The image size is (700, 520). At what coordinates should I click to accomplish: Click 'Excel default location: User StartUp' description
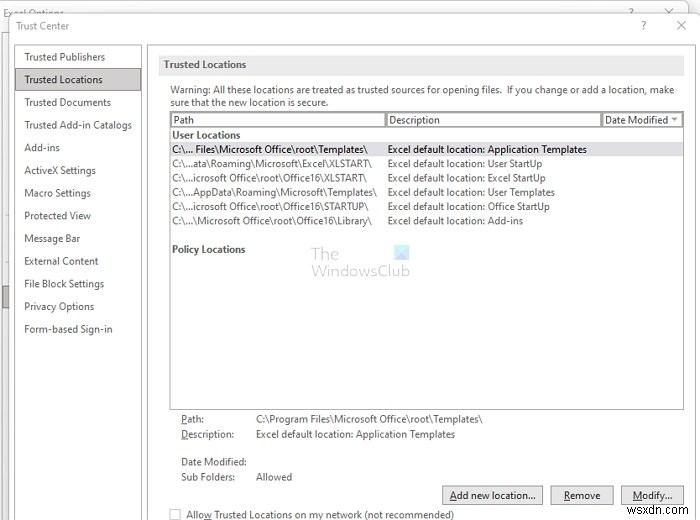click(x=465, y=164)
